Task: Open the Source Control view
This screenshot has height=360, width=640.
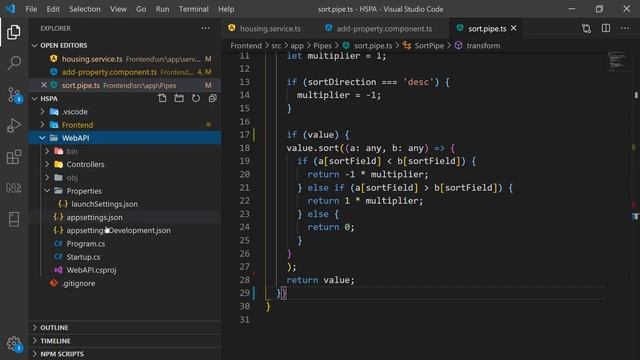Action: point(14,95)
